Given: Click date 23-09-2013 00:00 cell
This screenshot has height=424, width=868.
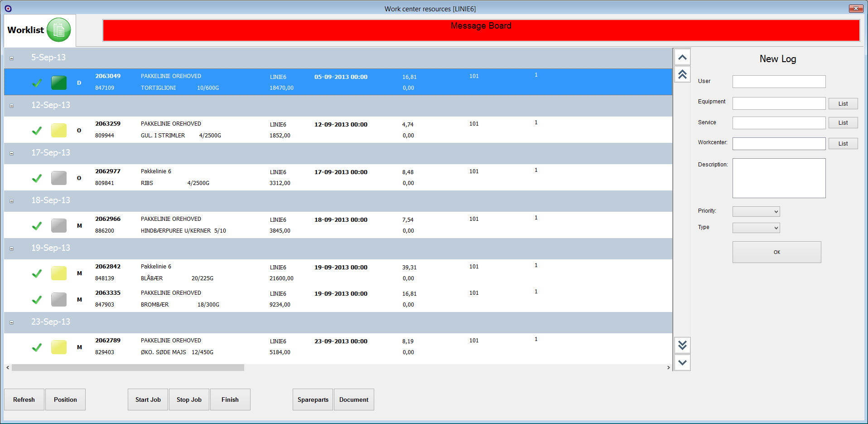Looking at the screenshot, I should (x=341, y=341).
